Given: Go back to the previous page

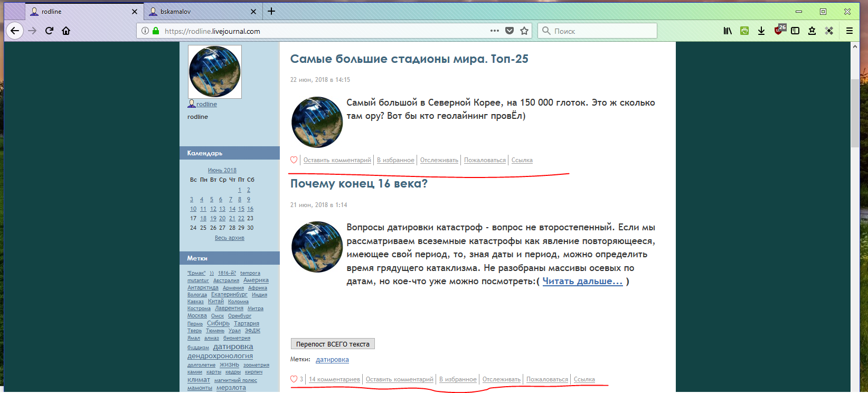Looking at the screenshot, I should tap(15, 31).
